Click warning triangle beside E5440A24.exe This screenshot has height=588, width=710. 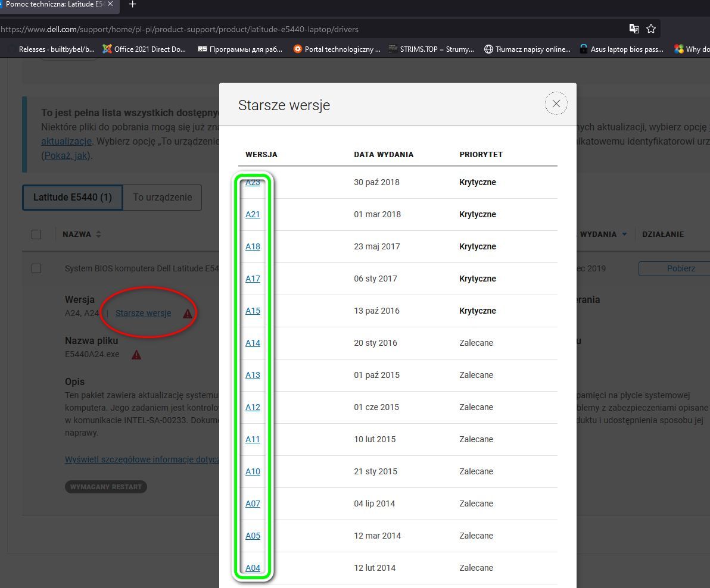tap(136, 355)
